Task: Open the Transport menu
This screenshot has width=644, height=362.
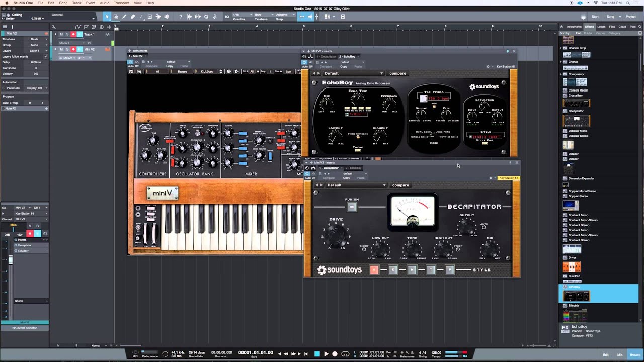Action: pos(121,3)
